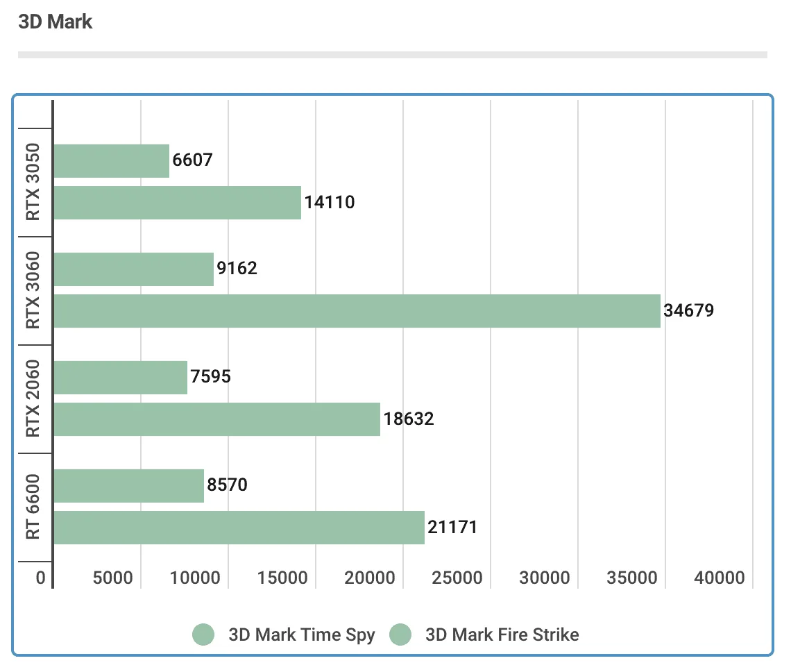This screenshot has height=672, width=791.
Task: Click the 5000 axis tick label
Action: point(112,578)
